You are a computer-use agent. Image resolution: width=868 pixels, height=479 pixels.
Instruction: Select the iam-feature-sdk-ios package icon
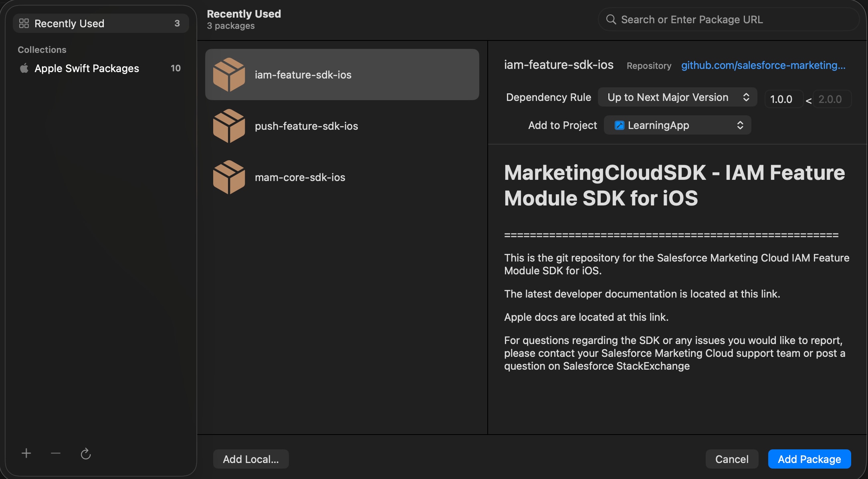pos(229,74)
